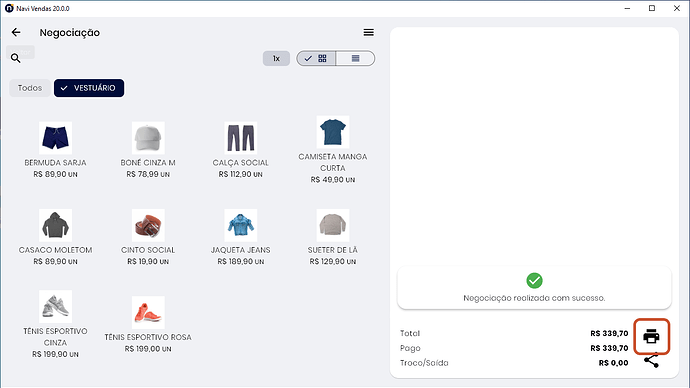Click the Negociação page title
Viewport: 690px width, 388px height.
tap(70, 33)
